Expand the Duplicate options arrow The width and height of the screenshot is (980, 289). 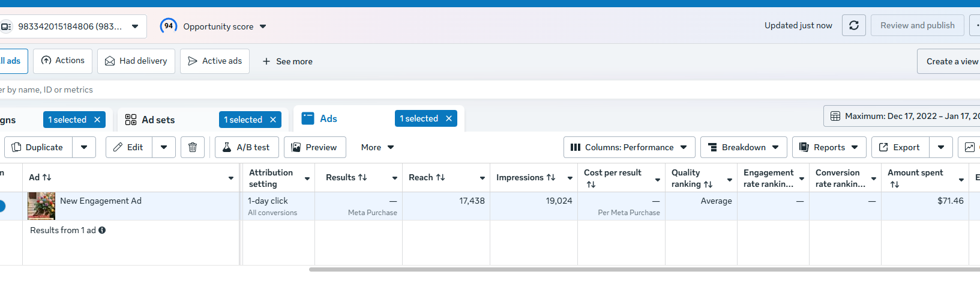click(x=84, y=147)
